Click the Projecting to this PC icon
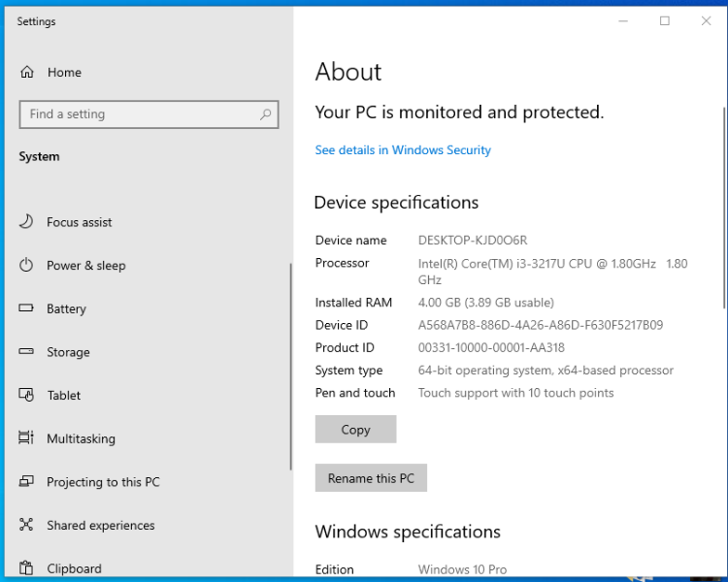Screen dimensions: 728x582 tap(26, 481)
